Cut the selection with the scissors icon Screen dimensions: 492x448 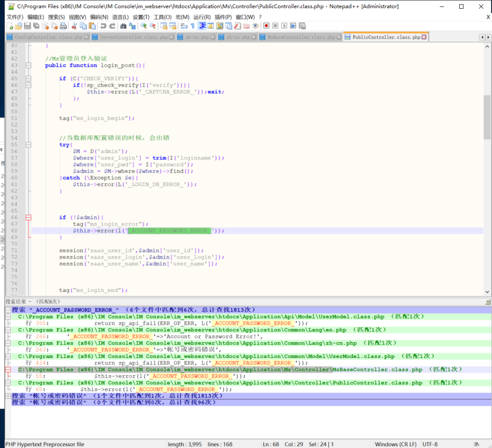pos(74,26)
